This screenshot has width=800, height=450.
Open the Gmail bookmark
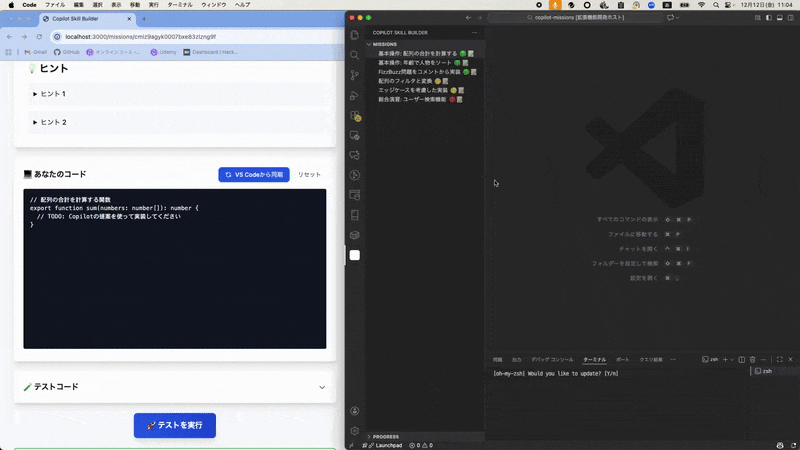pyautogui.click(x=35, y=52)
